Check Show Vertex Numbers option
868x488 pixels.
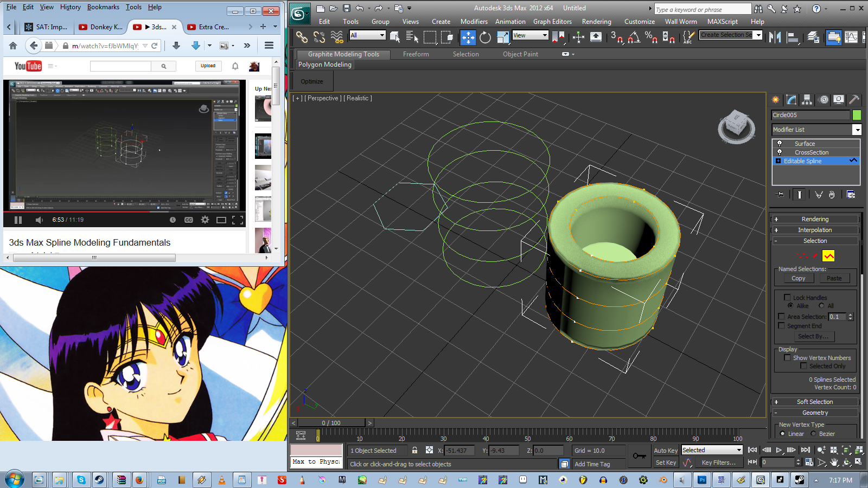[x=787, y=358]
